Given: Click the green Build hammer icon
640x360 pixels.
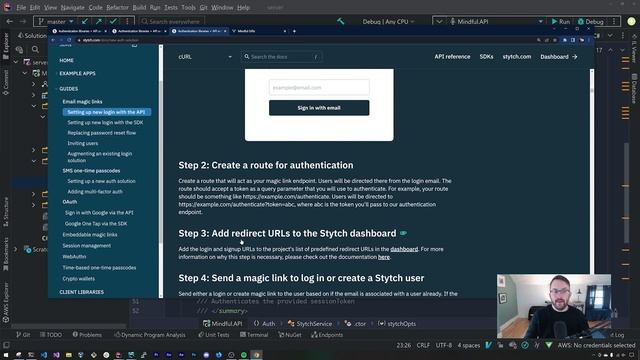Looking at the screenshot, I should click(340, 21).
